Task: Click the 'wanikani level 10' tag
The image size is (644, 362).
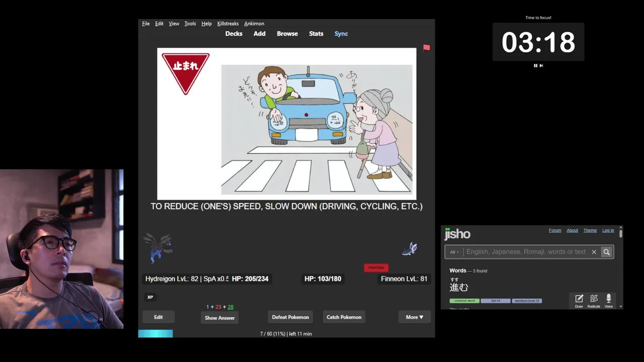Action: pyautogui.click(x=527, y=301)
